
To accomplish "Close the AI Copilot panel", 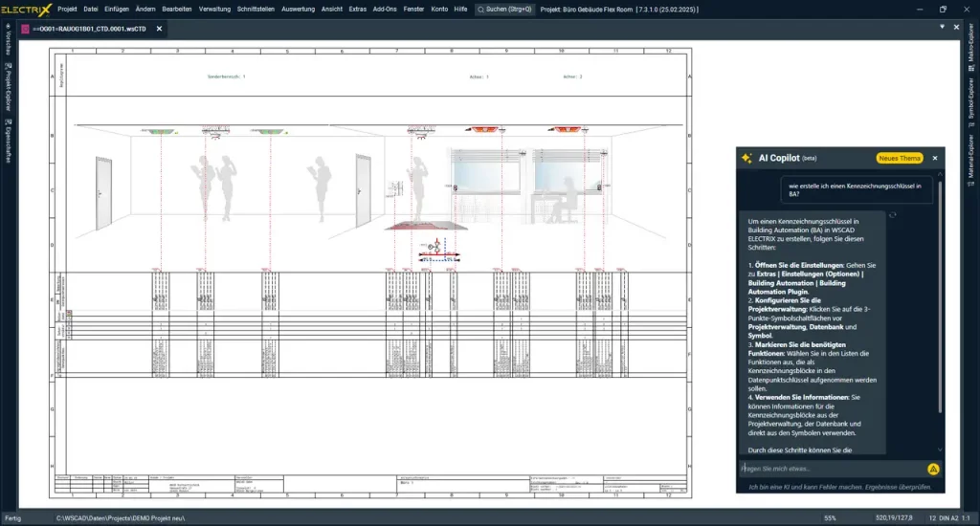I will pos(935,158).
